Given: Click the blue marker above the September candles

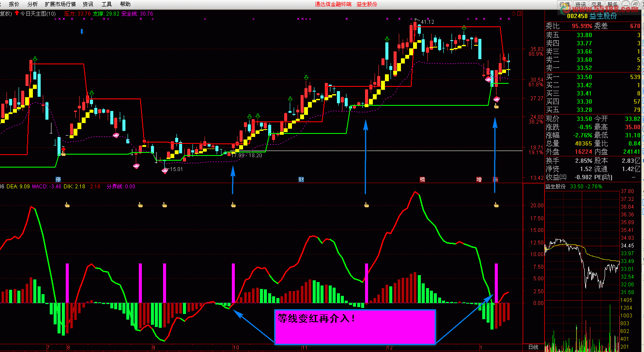Looking at the screenshot, I should click(x=82, y=31).
